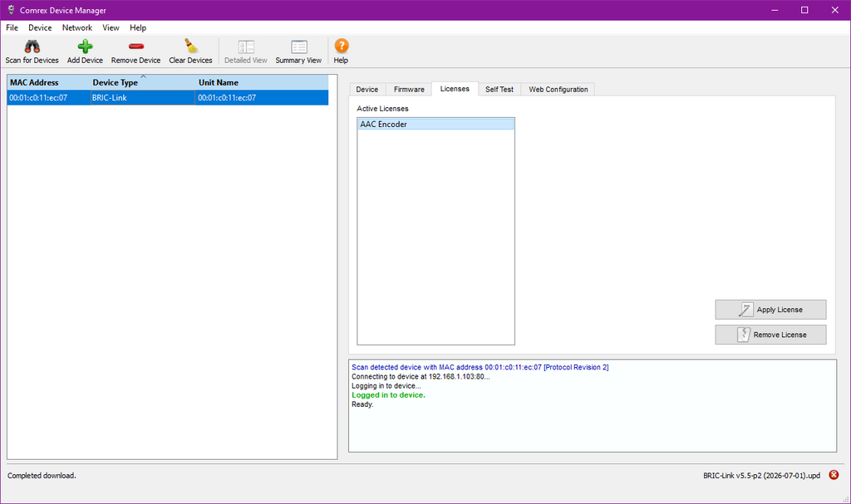The width and height of the screenshot is (851, 504).
Task: Click the Remove License button
Action: coord(770,335)
